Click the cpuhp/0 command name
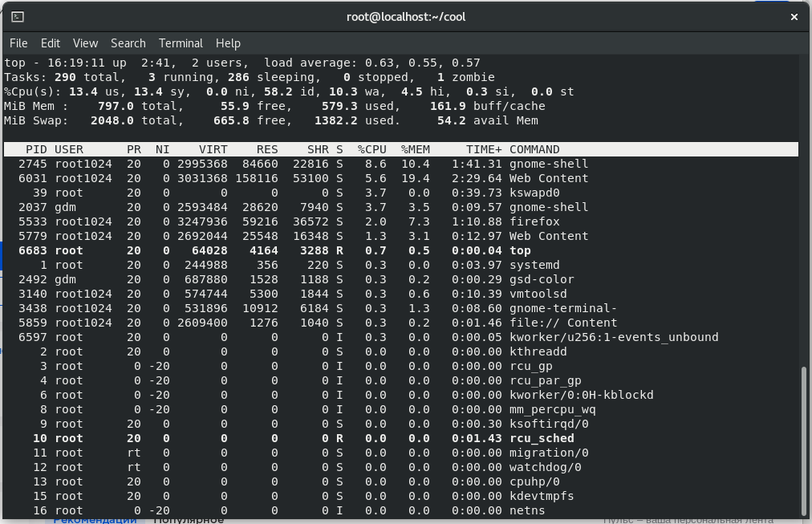This screenshot has height=524, width=812. [534, 482]
